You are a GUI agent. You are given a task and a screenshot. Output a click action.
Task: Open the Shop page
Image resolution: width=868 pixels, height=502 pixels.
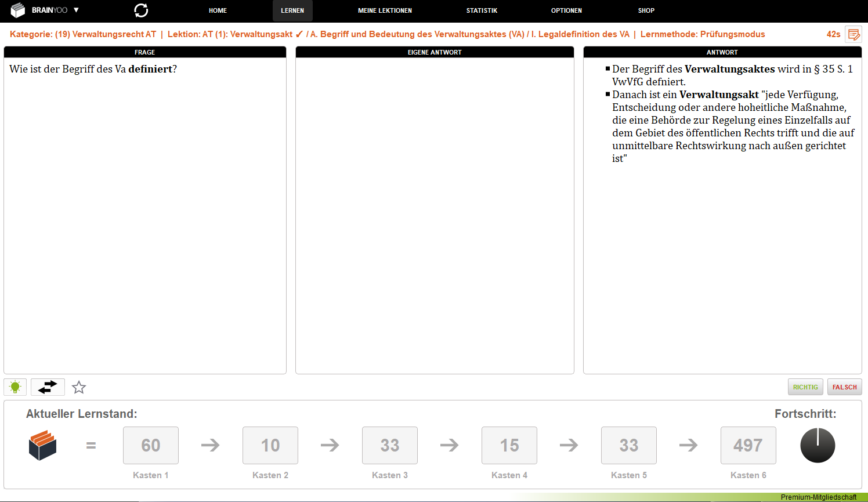click(x=646, y=10)
